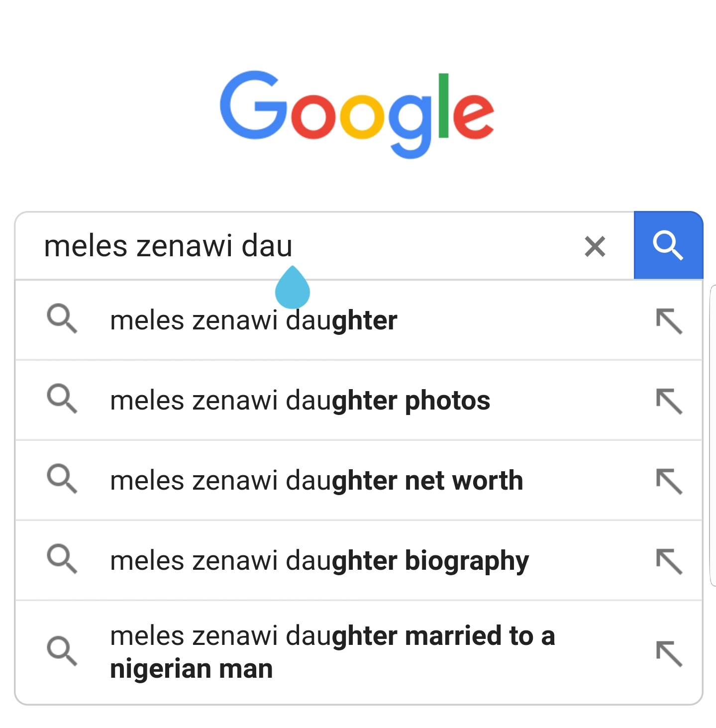
Task: Tap magnifier icon next to "daughter biography"
Action: [x=62, y=559]
